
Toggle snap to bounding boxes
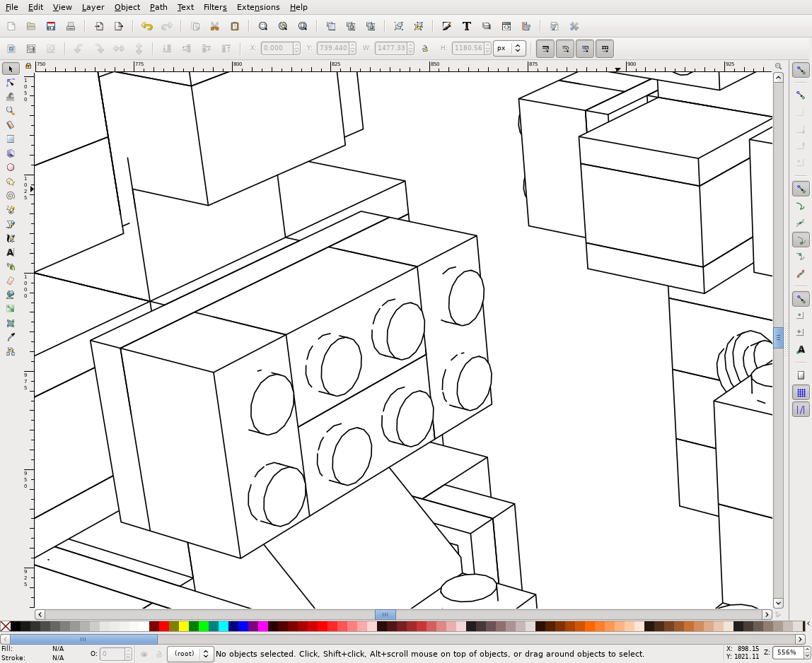click(801, 95)
